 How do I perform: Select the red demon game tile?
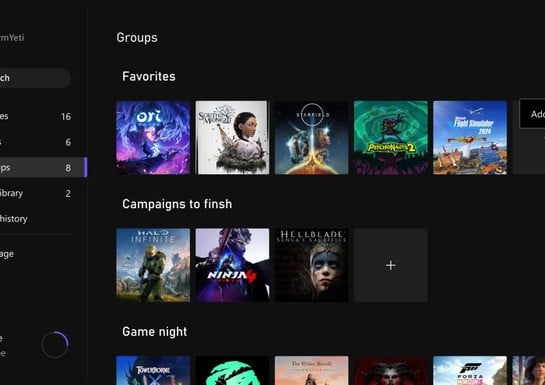(x=391, y=370)
